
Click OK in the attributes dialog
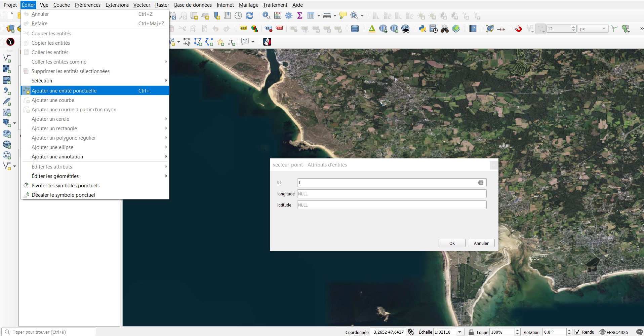coord(452,243)
